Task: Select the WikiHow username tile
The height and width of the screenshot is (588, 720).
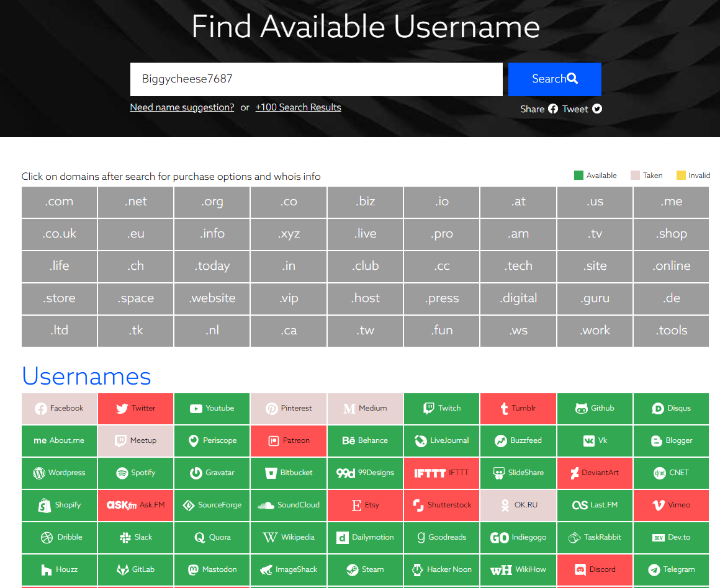Action: click(518, 569)
